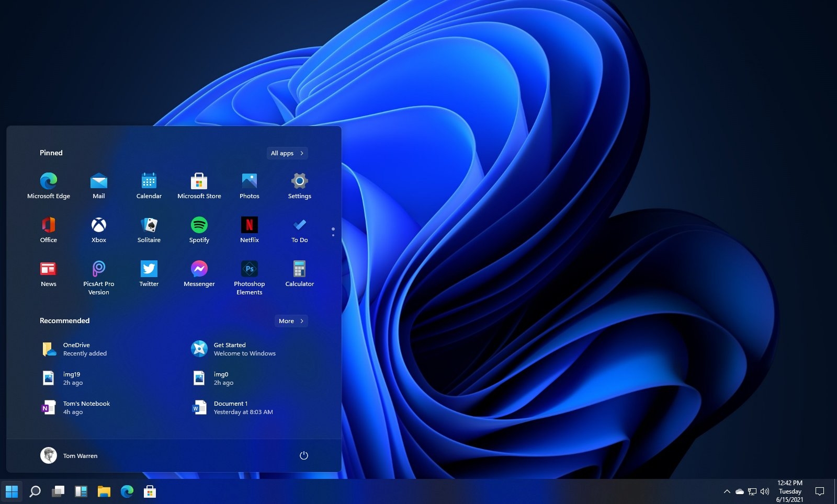Open the Tom Warren account menu
The image size is (837, 504).
point(71,455)
